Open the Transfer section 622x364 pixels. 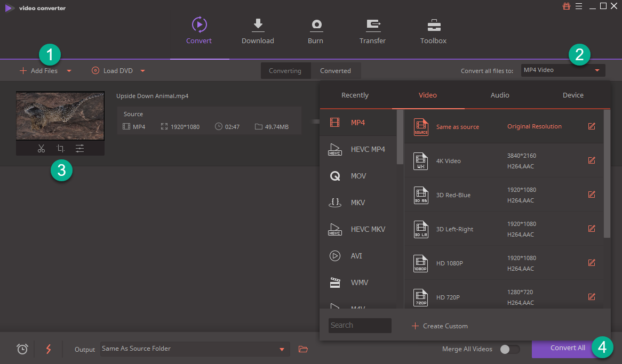pos(372,31)
